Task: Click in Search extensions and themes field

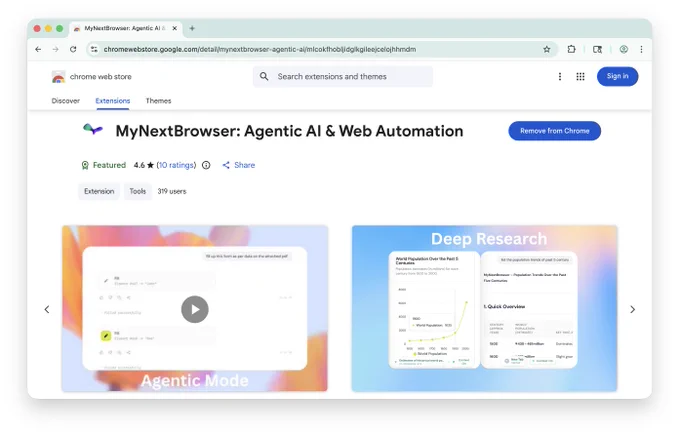Action: click(x=343, y=77)
